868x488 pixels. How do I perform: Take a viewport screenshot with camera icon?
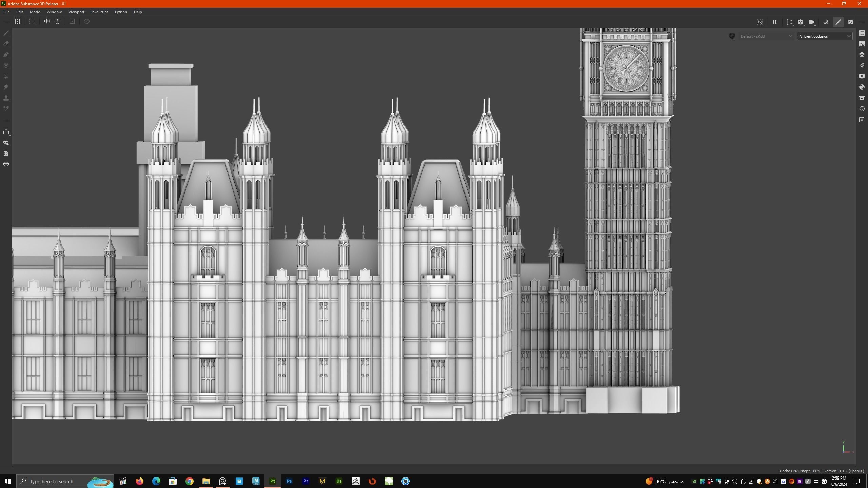(850, 22)
